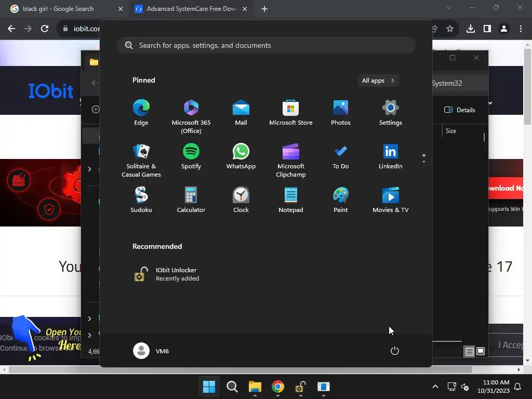
Task: Show hidden system tray icons
Action: coord(435,387)
